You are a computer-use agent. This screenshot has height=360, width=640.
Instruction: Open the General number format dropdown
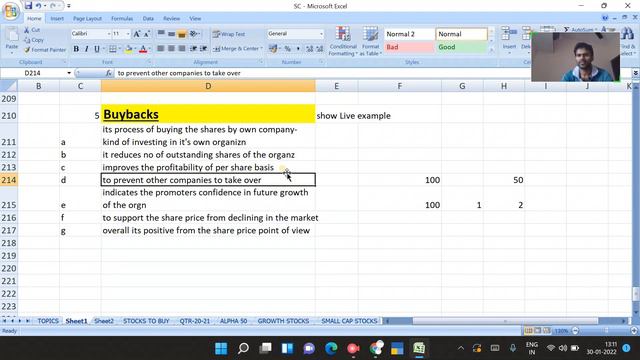click(x=321, y=34)
